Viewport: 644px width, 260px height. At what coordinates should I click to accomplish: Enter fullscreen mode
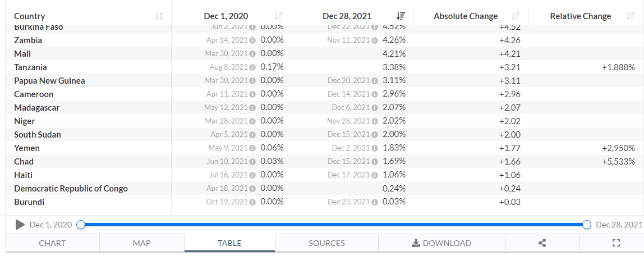point(617,243)
